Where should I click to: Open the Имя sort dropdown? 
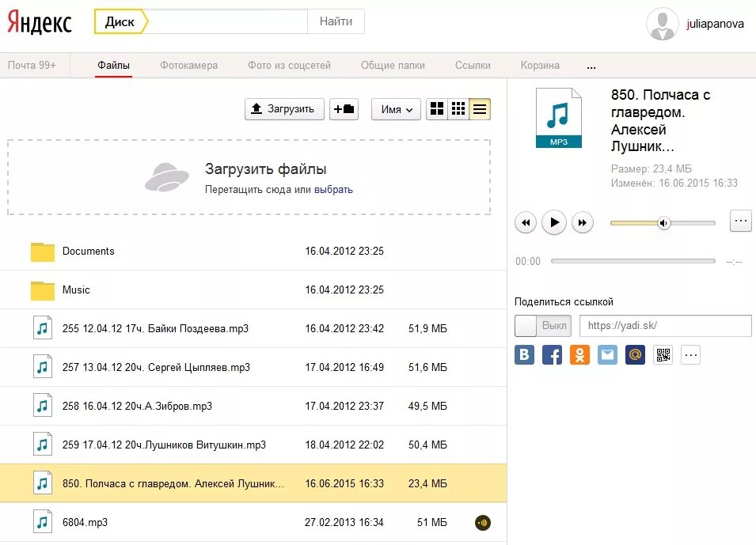[x=396, y=109]
